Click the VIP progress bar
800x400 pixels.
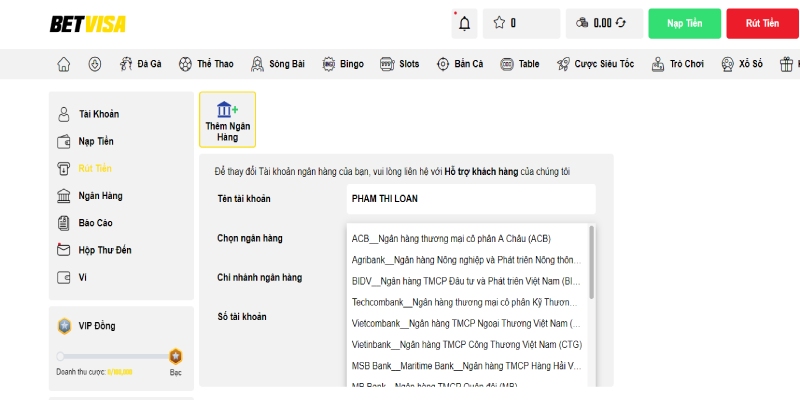tap(116, 356)
